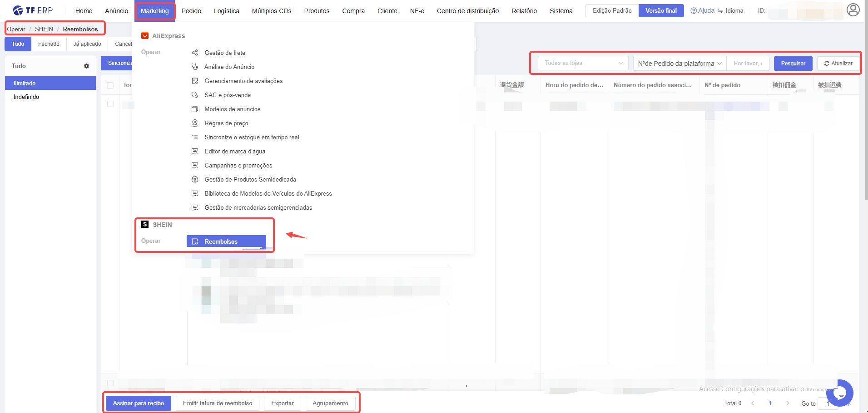Viewport: 868px width, 413px height.
Task: Open the Centro de distribuição menu
Action: (x=468, y=11)
